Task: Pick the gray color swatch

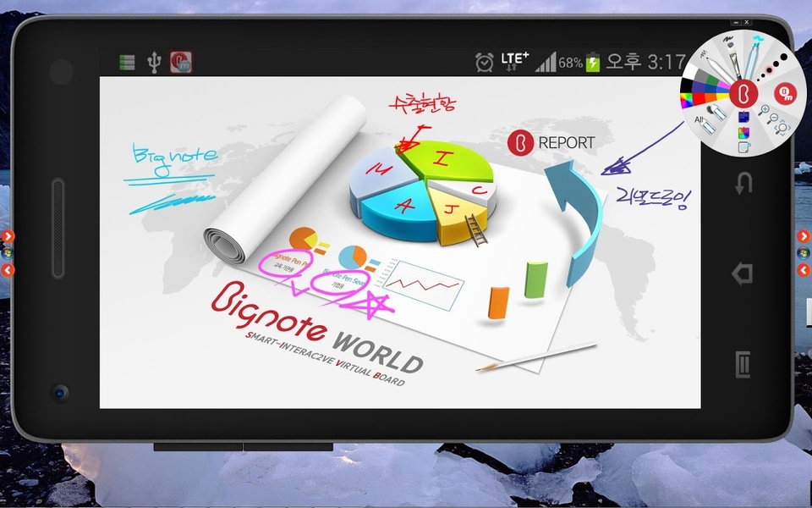Action: [702, 75]
